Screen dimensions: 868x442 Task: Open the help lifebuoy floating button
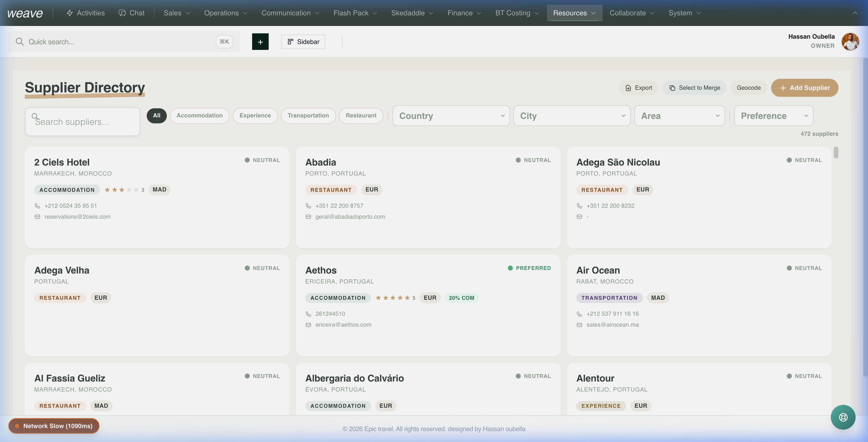(x=843, y=417)
